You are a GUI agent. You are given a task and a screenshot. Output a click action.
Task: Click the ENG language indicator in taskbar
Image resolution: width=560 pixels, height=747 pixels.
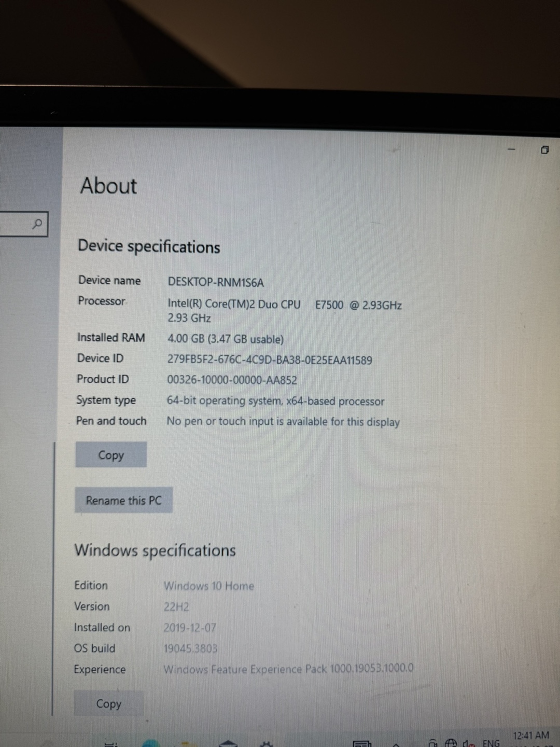(491, 742)
